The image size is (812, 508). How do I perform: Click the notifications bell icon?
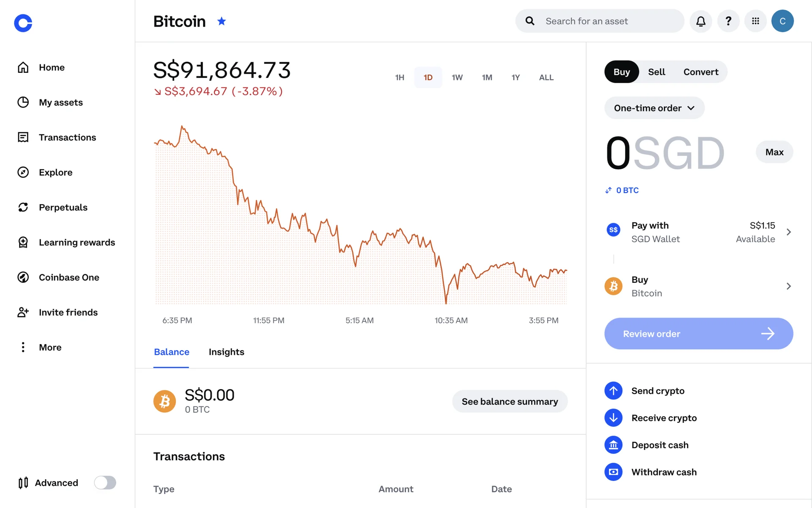coord(701,21)
